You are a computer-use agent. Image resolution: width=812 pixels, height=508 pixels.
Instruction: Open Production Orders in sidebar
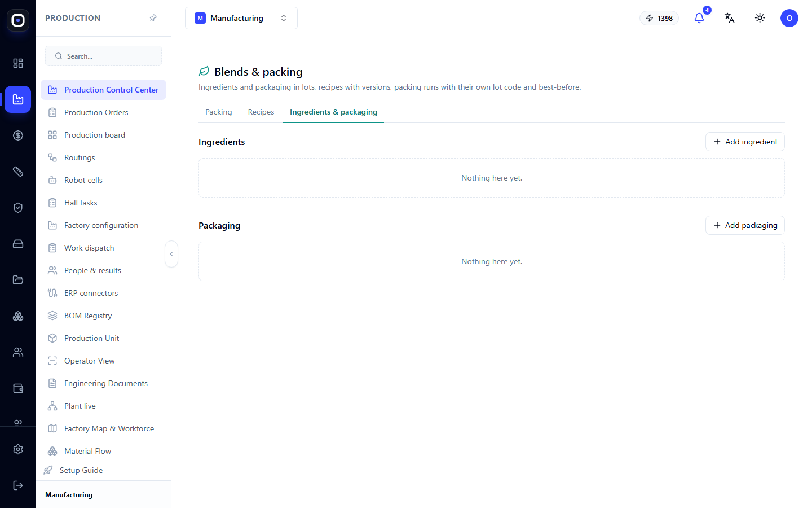pyautogui.click(x=103, y=112)
